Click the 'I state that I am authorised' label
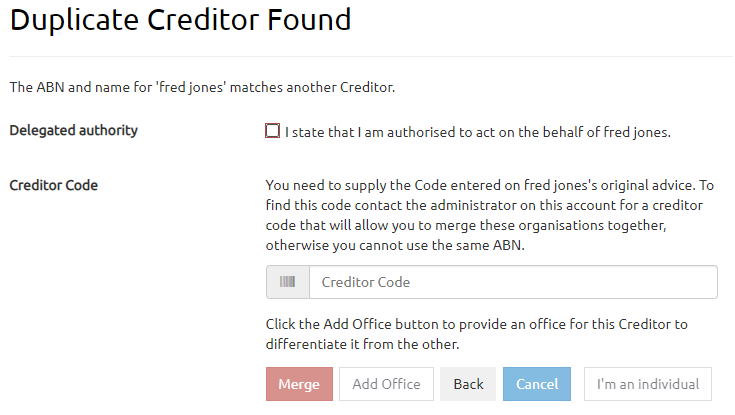This screenshot has height=415, width=735. tap(477, 131)
